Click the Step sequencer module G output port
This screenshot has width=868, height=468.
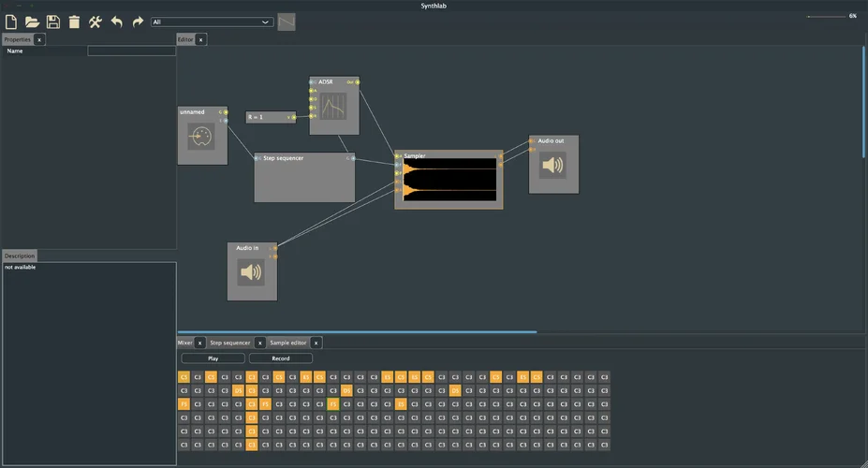353,159
